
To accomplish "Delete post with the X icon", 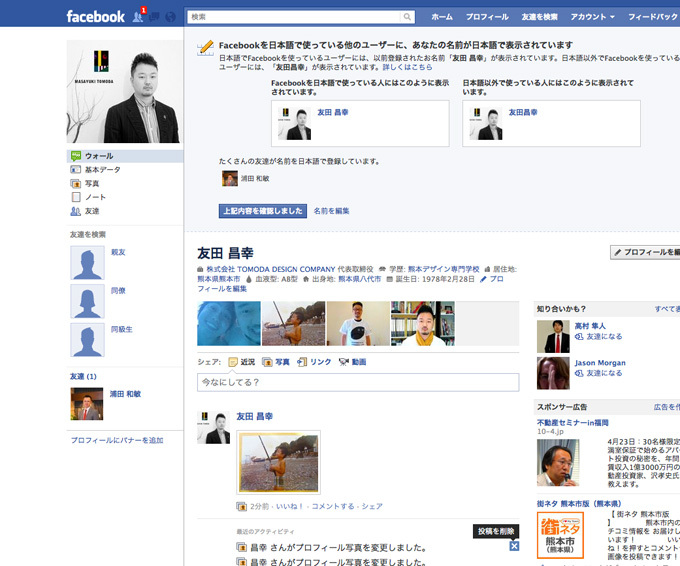I will [x=514, y=546].
